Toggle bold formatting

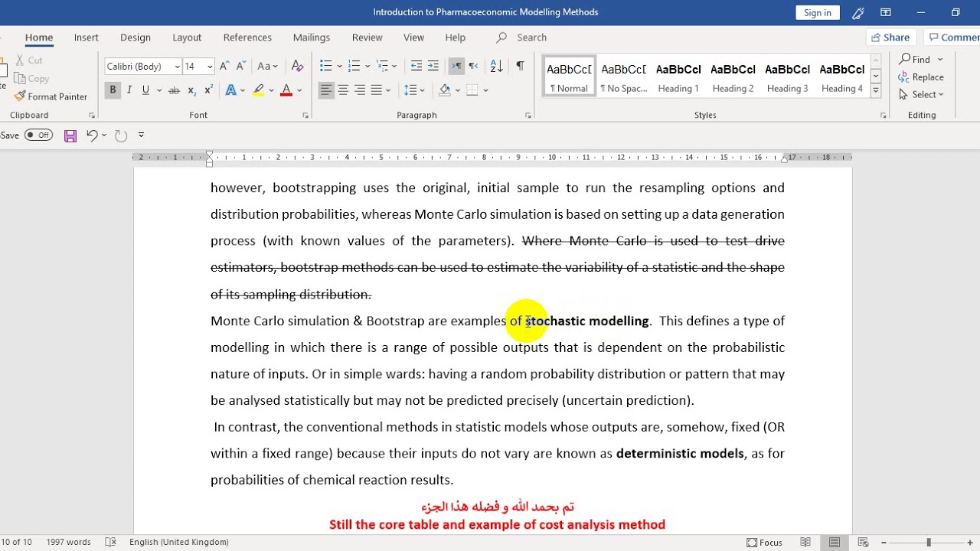(x=113, y=90)
